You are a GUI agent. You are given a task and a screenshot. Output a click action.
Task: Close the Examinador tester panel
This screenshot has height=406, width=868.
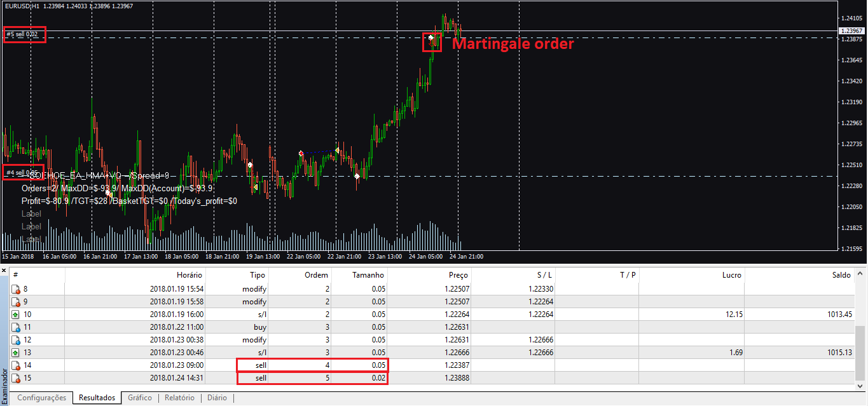4,270
